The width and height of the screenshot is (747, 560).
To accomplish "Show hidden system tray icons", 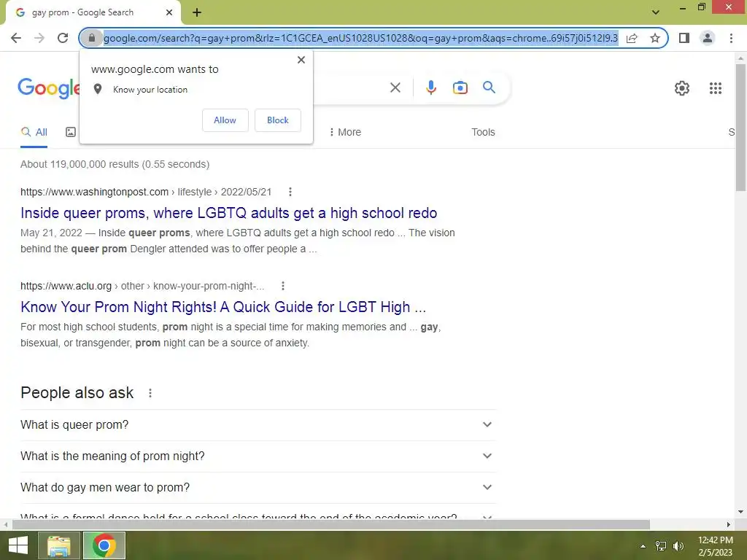I will tap(643, 546).
